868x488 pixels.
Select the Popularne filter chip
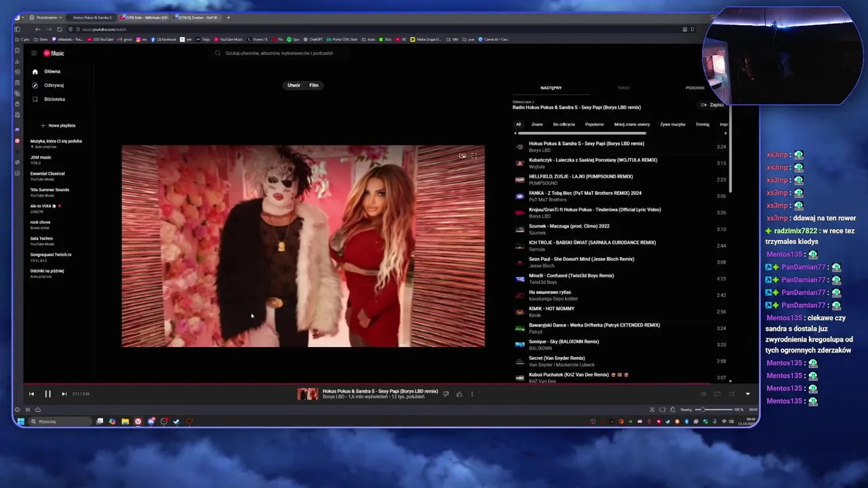(x=594, y=124)
